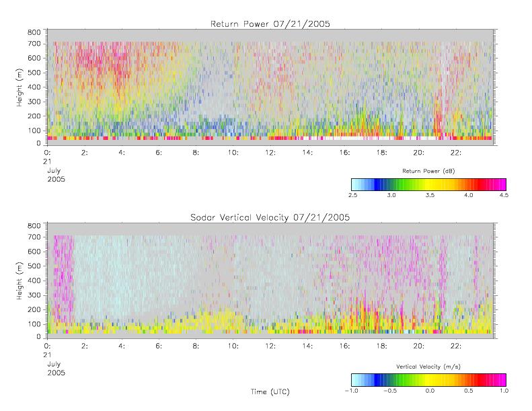Click 'July' date text under Return Power plot
Viewport: 532px width, 411px height.
pos(54,171)
